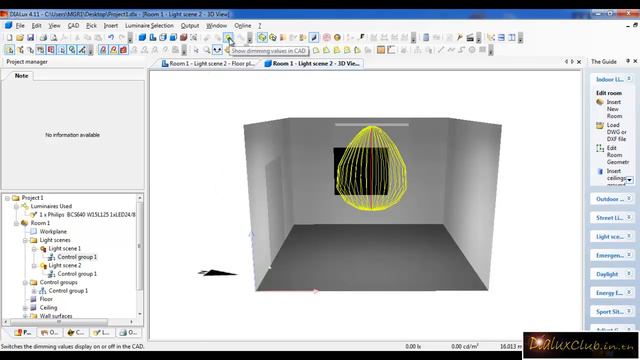Click the project tree horizontal scrollbar
Screen dimensions: 640x360
tap(59, 322)
